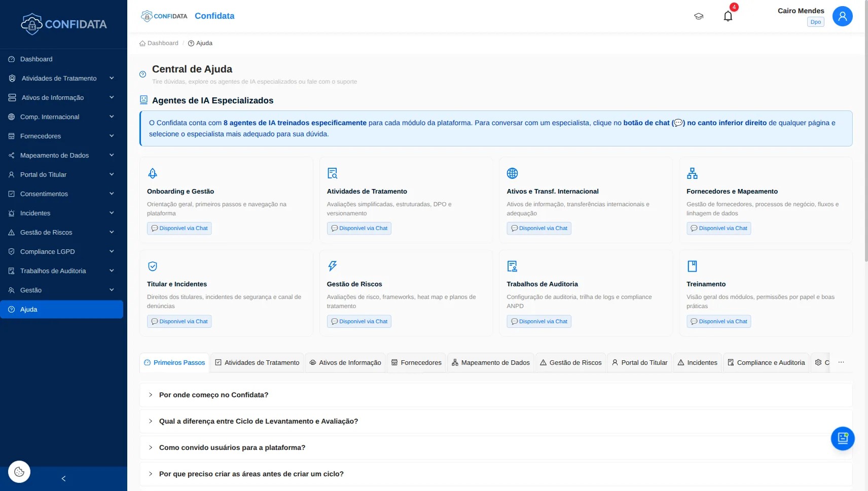Select the Incidentes item in the sidebar
The image size is (868, 491).
click(35, 213)
